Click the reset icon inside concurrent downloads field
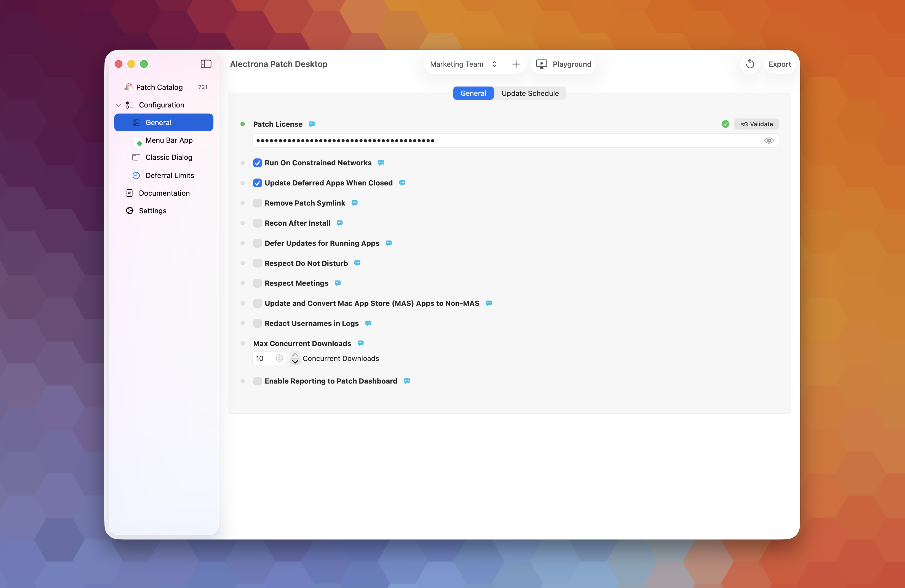The width and height of the screenshot is (905, 588). [x=280, y=358]
